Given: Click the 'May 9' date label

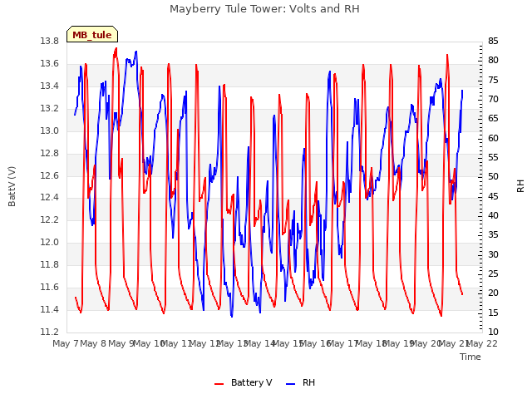Looking at the screenshot, I should point(121,343).
